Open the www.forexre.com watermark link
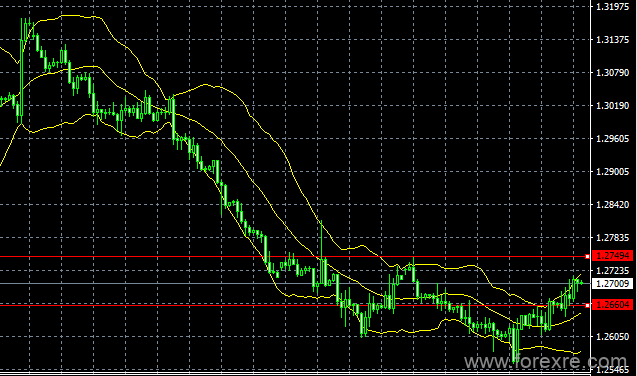637x376 pixels. point(545,361)
